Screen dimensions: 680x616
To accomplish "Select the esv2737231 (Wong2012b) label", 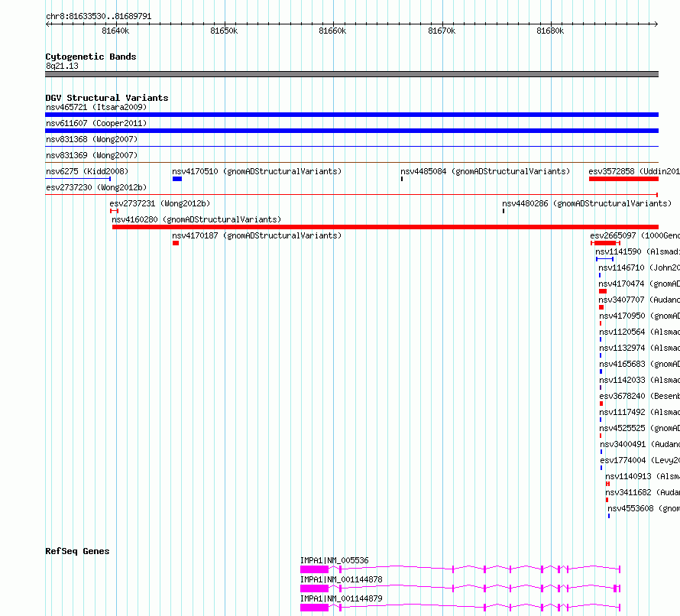I will [160, 203].
